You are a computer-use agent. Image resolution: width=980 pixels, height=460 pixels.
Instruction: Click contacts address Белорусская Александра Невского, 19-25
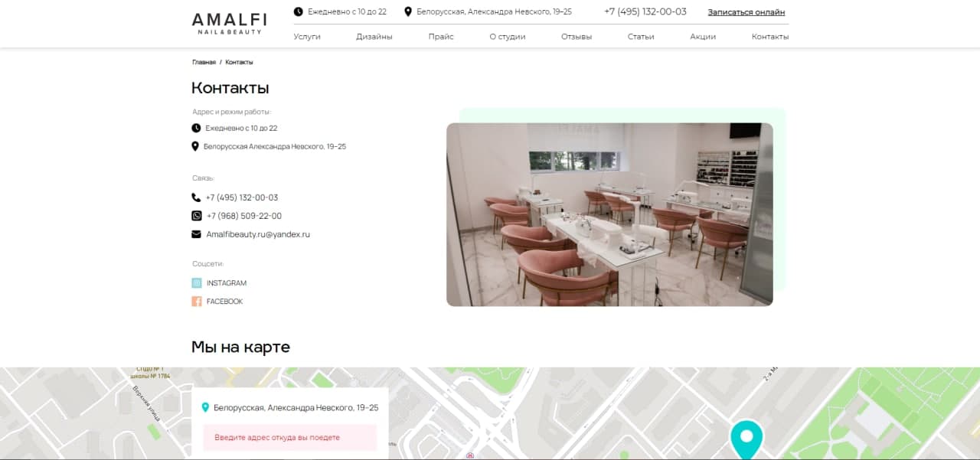pyautogui.click(x=275, y=146)
